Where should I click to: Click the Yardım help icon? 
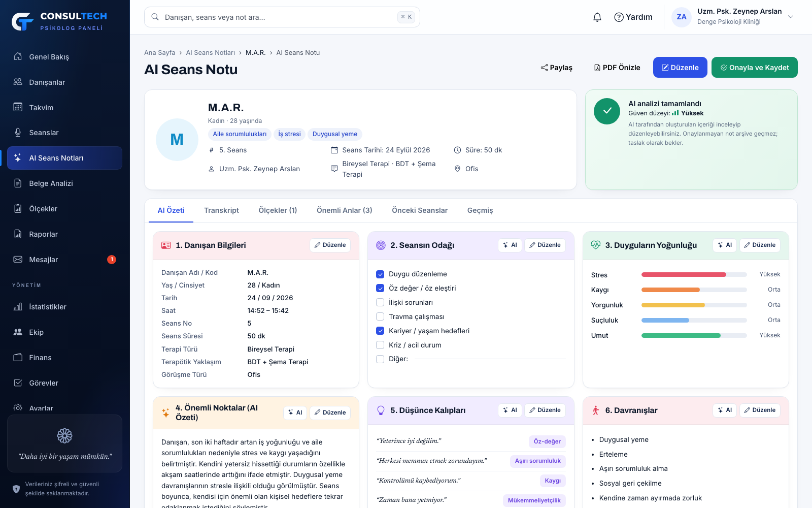tap(619, 17)
